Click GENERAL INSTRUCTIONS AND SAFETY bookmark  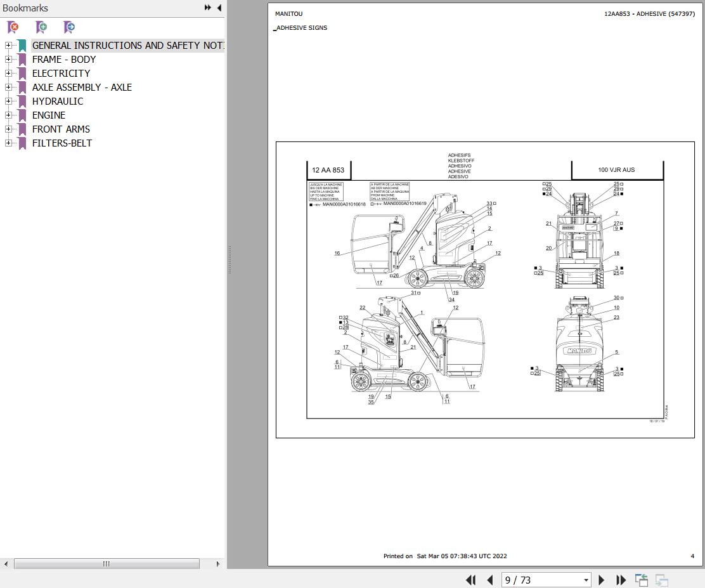(127, 45)
